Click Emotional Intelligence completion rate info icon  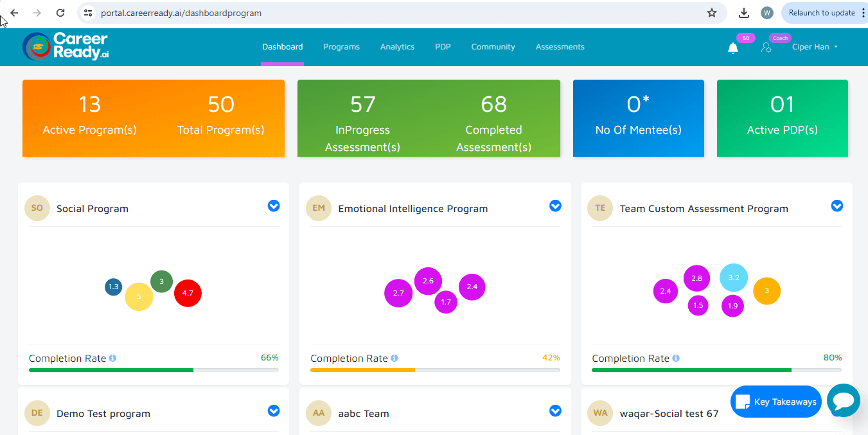[394, 359]
